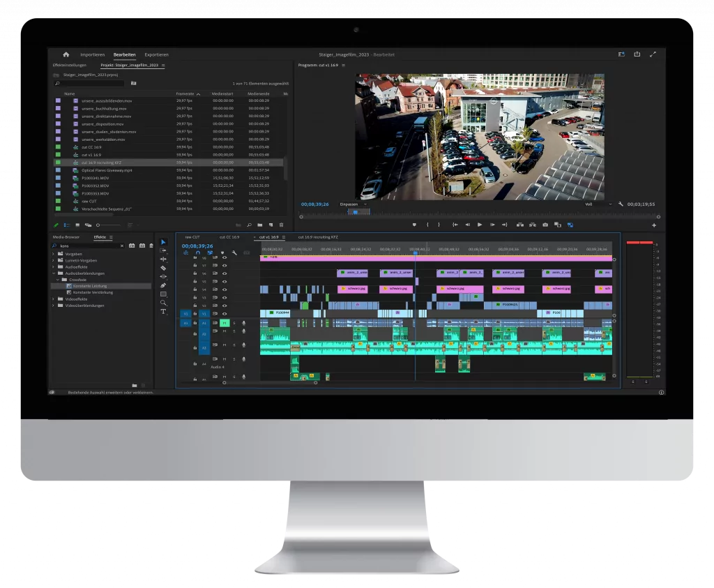Select the Slip tool
The height and width of the screenshot is (588, 714).
tap(163, 276)
